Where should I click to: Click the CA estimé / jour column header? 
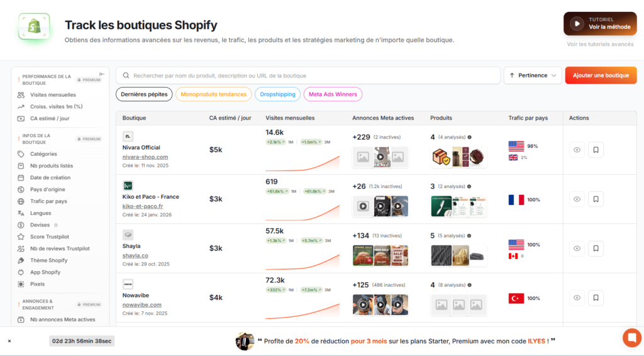230,118
